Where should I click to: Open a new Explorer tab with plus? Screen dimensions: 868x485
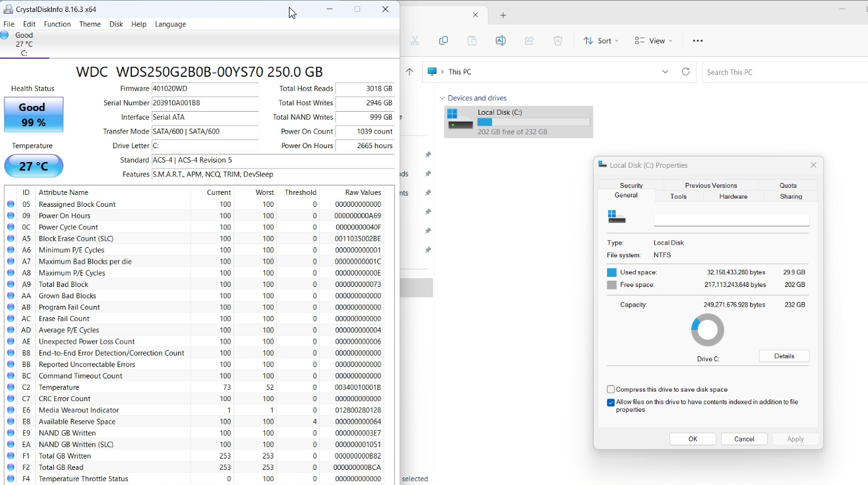coord(503,15)
